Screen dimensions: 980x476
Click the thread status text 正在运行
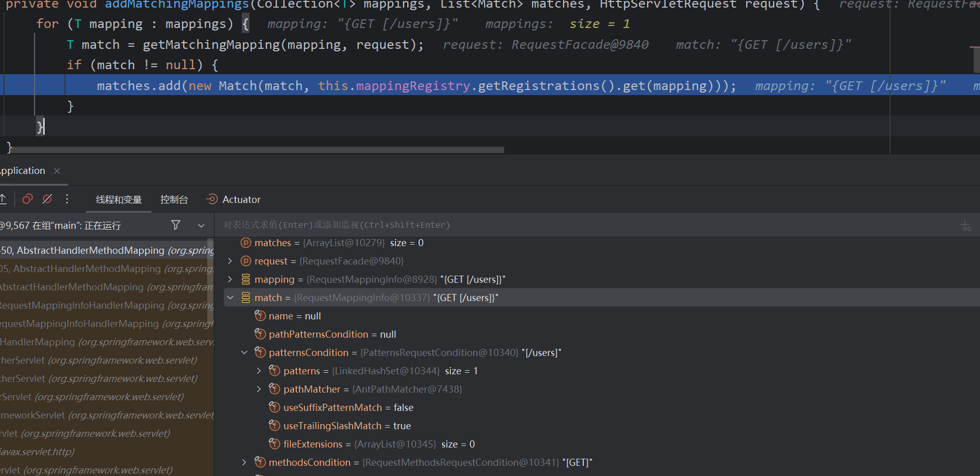click(103, 225)
